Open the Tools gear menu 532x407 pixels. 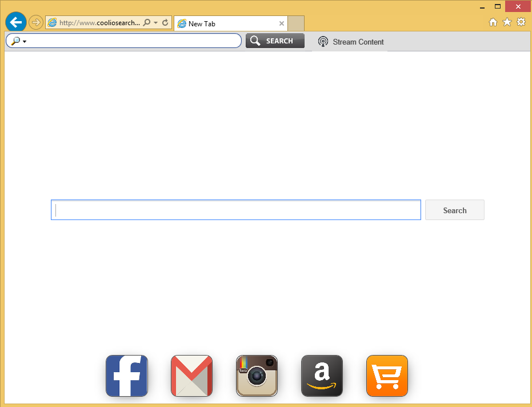tap(521, 22)
